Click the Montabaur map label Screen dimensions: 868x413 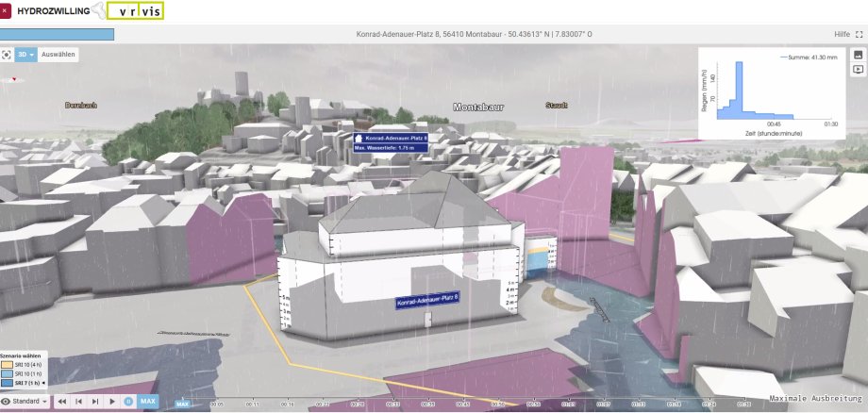pos(478,107)
